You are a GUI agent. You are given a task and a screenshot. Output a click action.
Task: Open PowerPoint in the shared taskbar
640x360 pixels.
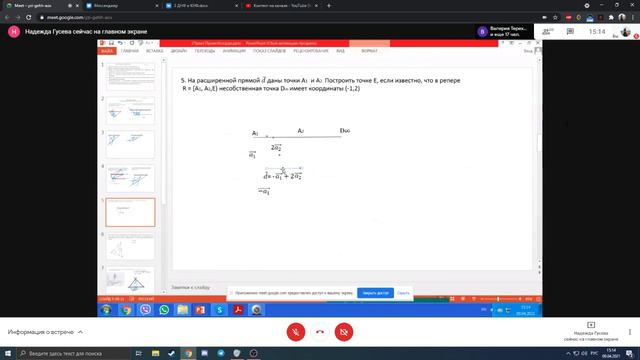[x=200, y=310]
